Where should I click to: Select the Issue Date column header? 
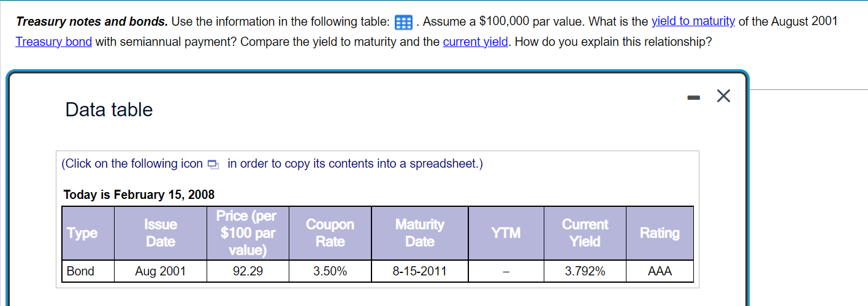pyautogui.click(x=161, y=233)
